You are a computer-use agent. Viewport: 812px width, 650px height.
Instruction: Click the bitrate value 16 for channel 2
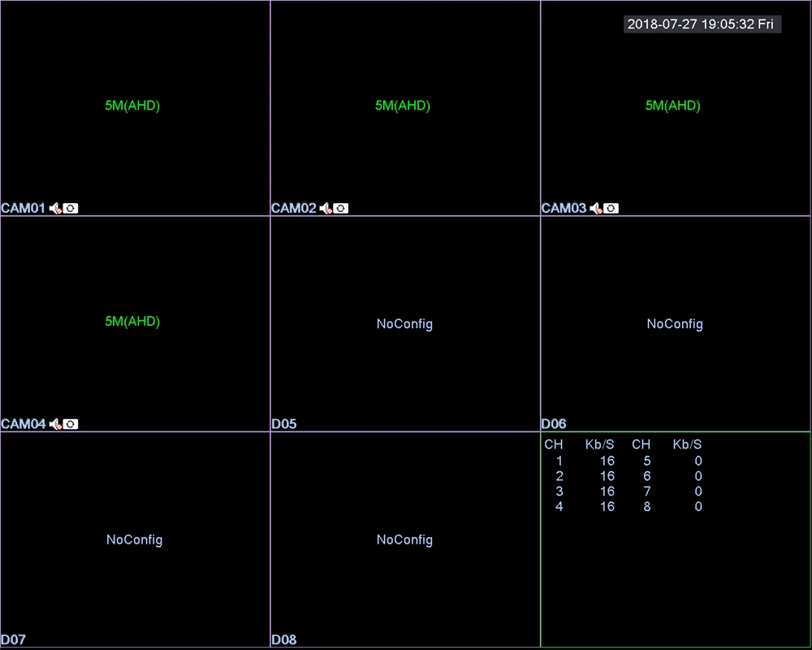pyautogui.click(x=607, y=476)
